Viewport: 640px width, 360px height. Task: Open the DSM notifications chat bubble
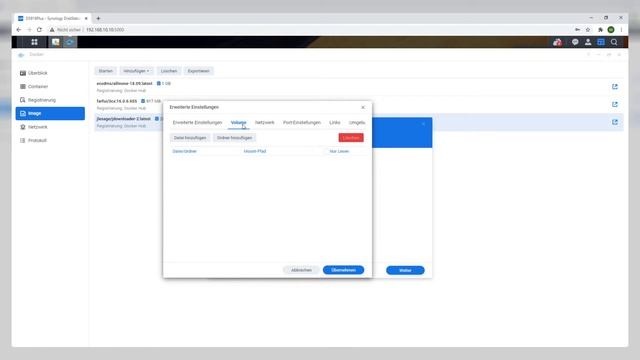[575, 42]
